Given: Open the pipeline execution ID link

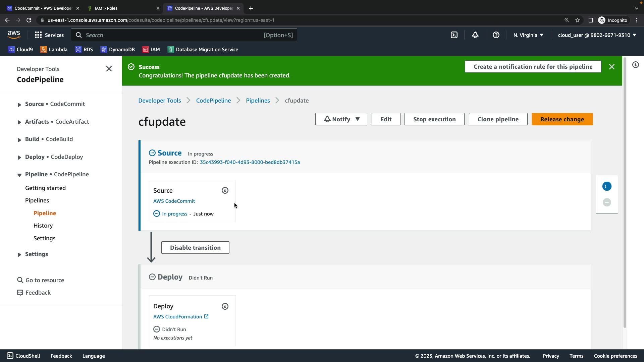Looking at the screenshot, I should [250, 162].
